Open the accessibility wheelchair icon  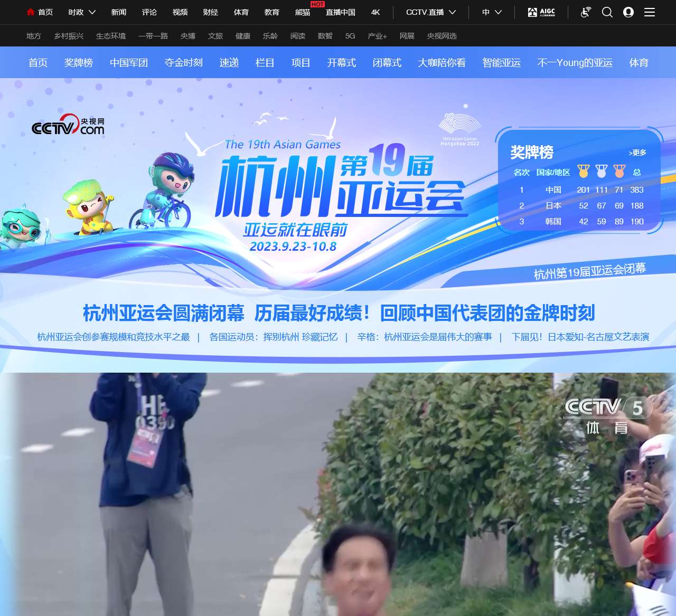(x=586, y=12)
